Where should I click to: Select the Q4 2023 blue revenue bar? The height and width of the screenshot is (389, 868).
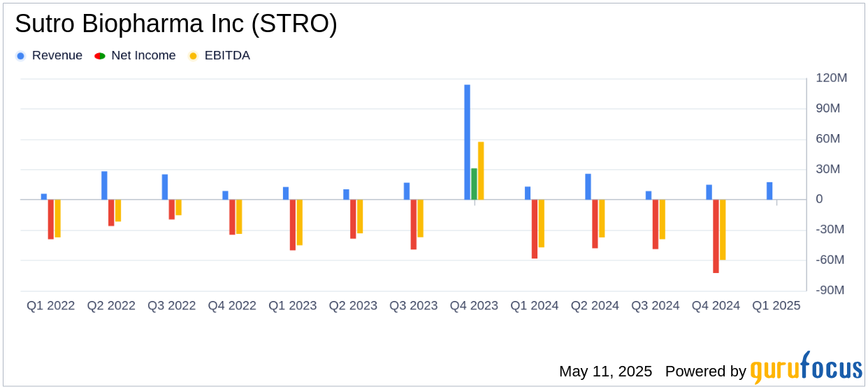click(467, 142)
